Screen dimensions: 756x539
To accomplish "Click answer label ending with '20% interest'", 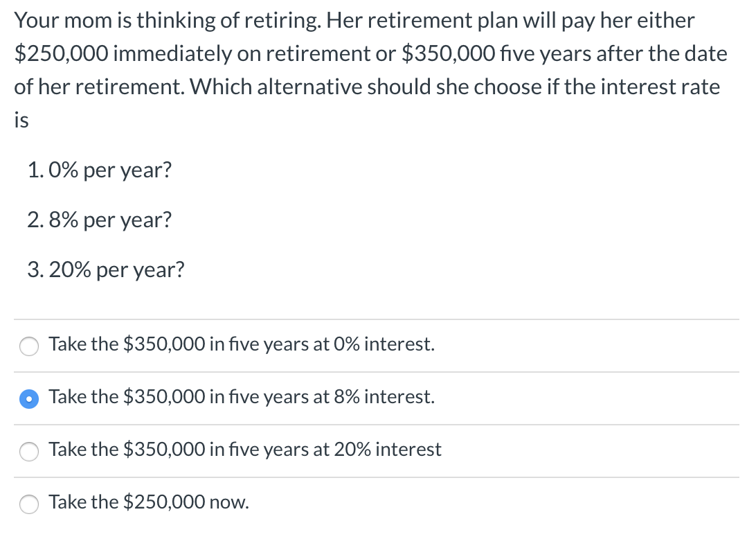I will (x=245, y=449).
